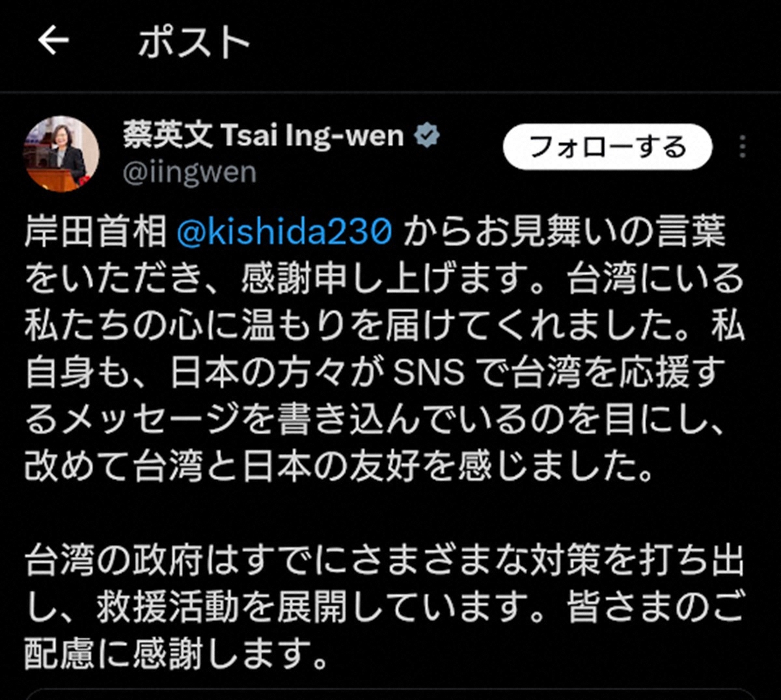Click the フォローする follow button
The image size is (781, 700).
pos(607,147)
